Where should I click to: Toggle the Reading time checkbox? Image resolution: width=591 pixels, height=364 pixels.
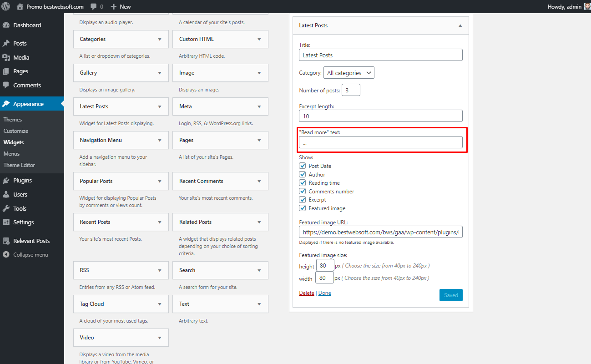click(x=303, y=183)
